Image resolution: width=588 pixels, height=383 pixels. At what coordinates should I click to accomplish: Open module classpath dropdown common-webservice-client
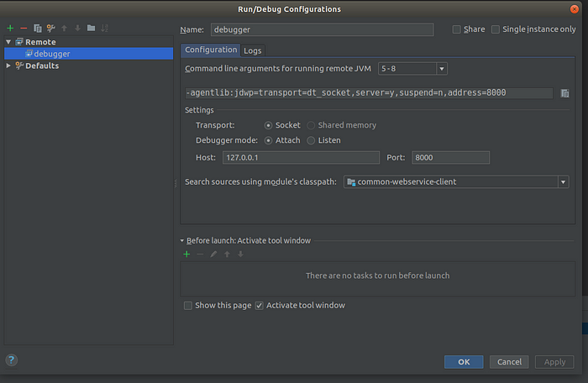click(456, 182)
